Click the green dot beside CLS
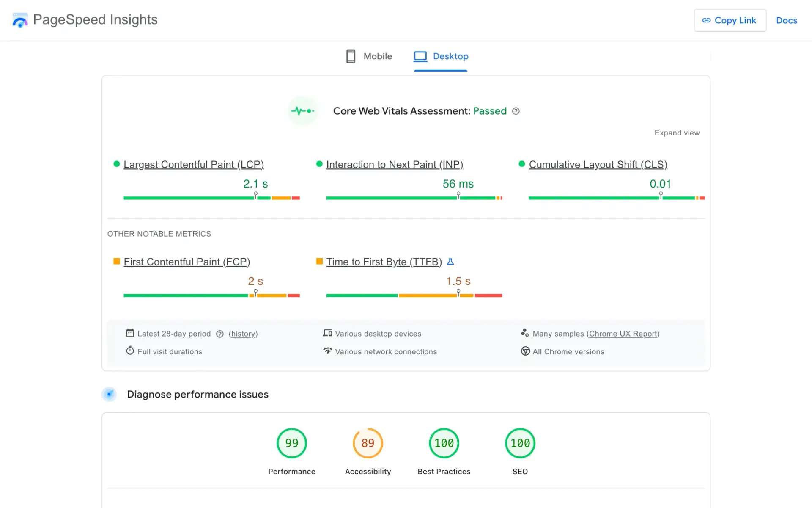 pos(522,164)
